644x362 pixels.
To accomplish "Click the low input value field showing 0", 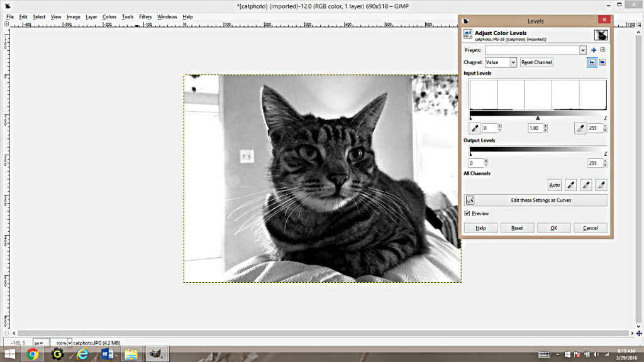I will [x=489, y=128].
